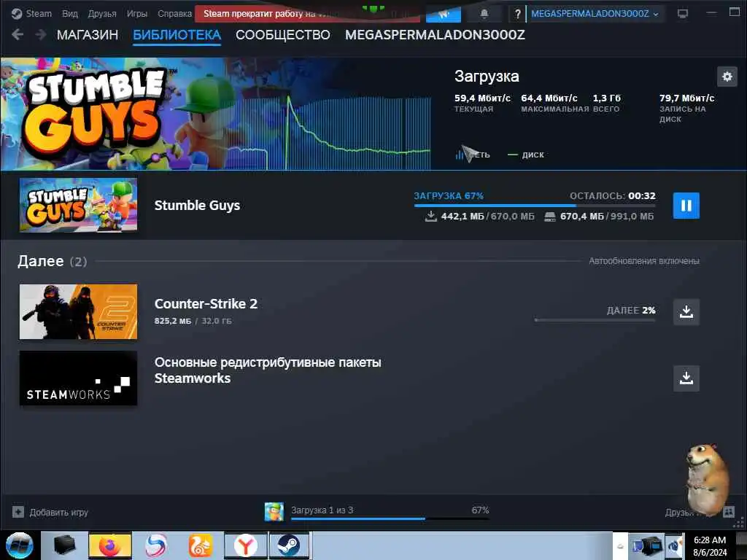Viewport: 747px width, 560px height.
Task: Click the bottom Загрузка 1 из 3 progress bar
Action: coord(390,518)
